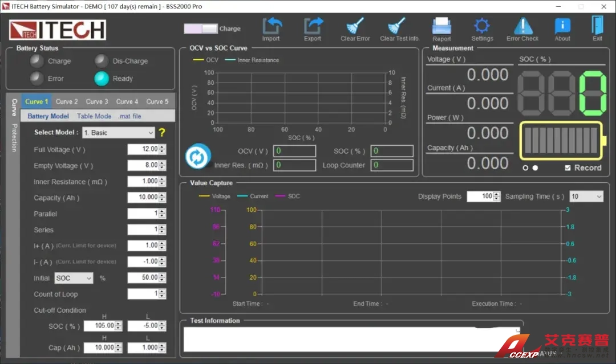Screen dimensions: 616x364
Task: Click the Count of Loop spinner arrows
Action: tap(162, 293)
